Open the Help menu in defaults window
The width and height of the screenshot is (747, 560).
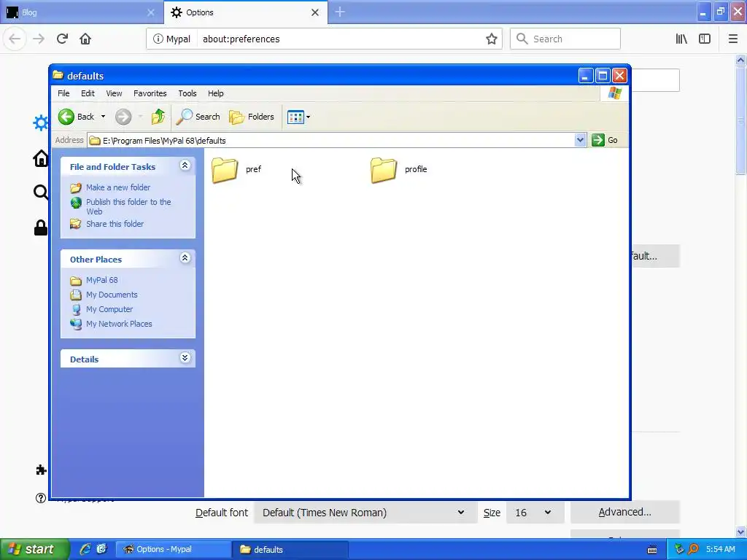tap(216, 93)
